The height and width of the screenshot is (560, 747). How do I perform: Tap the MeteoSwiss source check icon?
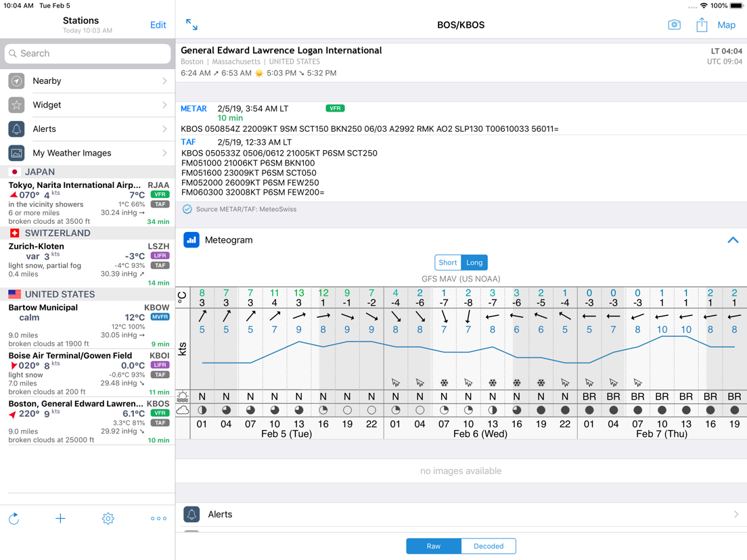187,209
